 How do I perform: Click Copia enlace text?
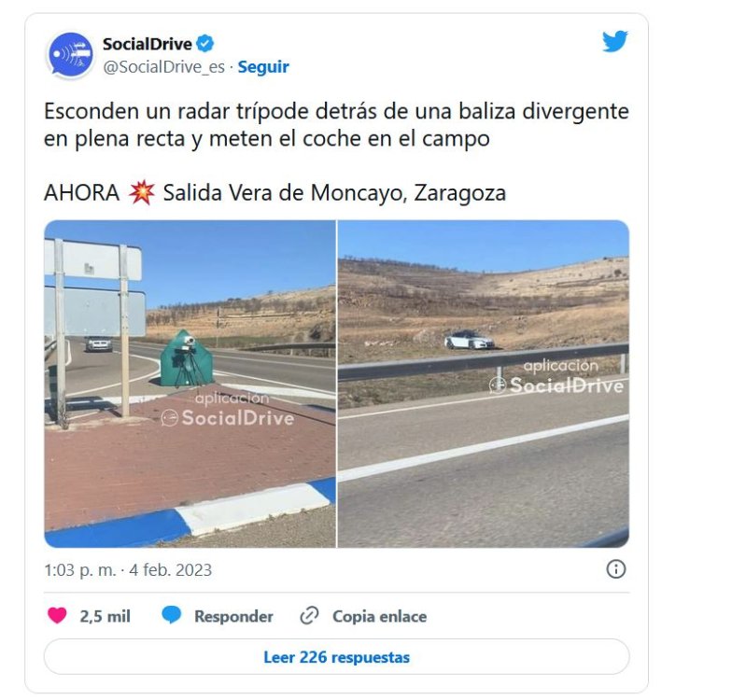tap(379, 616)
